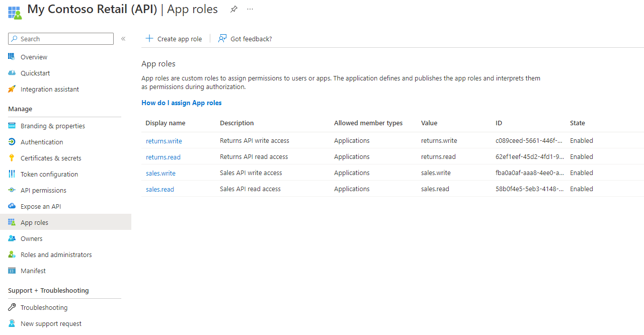Click the Overview icon in sidebar
Viewport: 644px width, 335px height.
(x=12, y=57)
